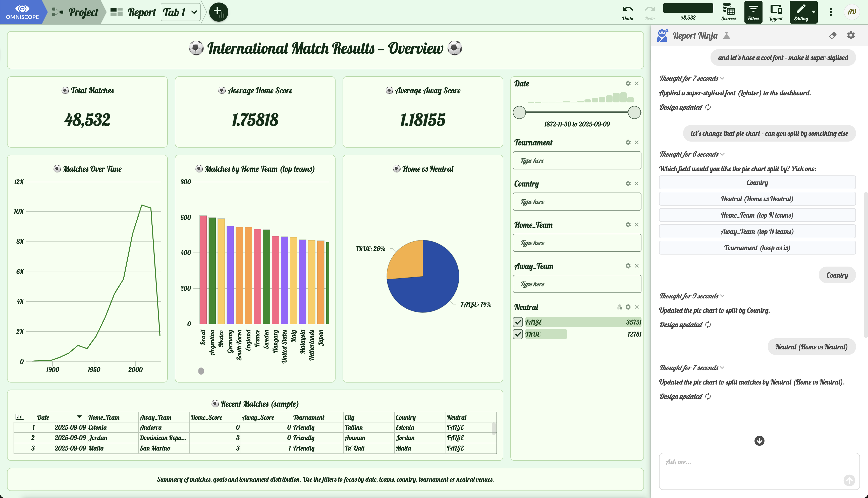The image size is (868, 498).
Task: Click the right Date slider handle
Action: [x=634, y=112]
